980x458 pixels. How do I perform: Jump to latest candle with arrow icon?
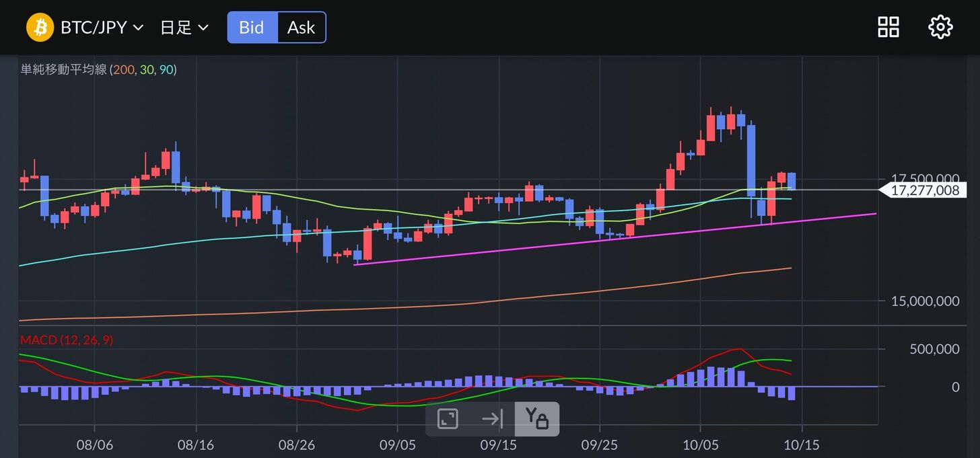tap(492, 419)
